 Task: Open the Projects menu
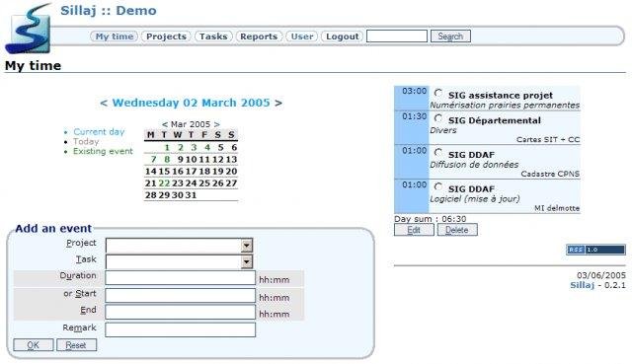click(166, 36)
